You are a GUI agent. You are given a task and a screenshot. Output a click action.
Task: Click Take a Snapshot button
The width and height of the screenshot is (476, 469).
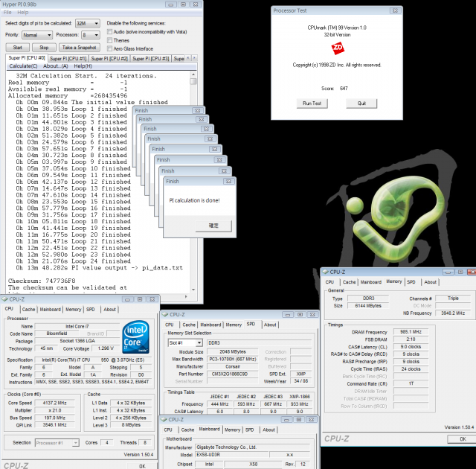point(80,48)
